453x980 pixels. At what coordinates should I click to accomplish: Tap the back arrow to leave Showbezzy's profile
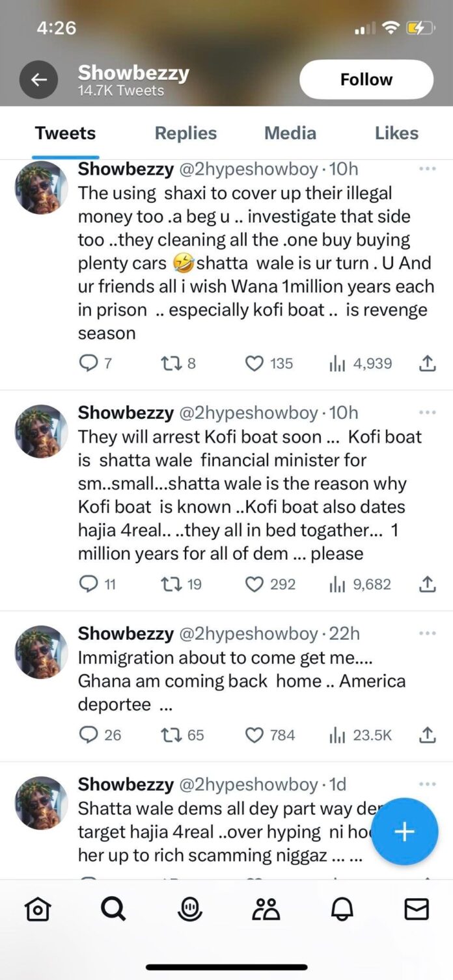pyautogui.click(x=39, y=79)
